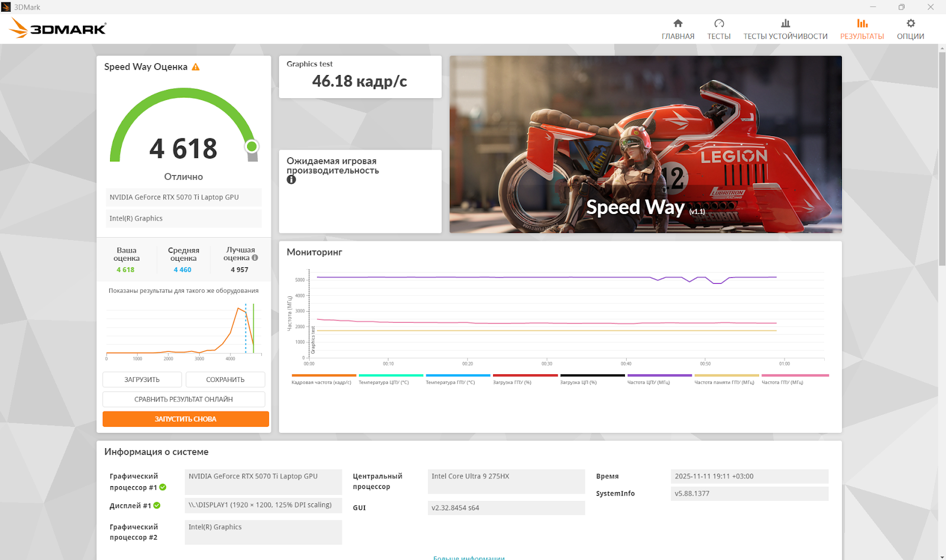Viewport: 946px width, 560px height.
Task: Select NVIDIA GeForce RTX 5070 Ti row under score
Action: point(184,198)
